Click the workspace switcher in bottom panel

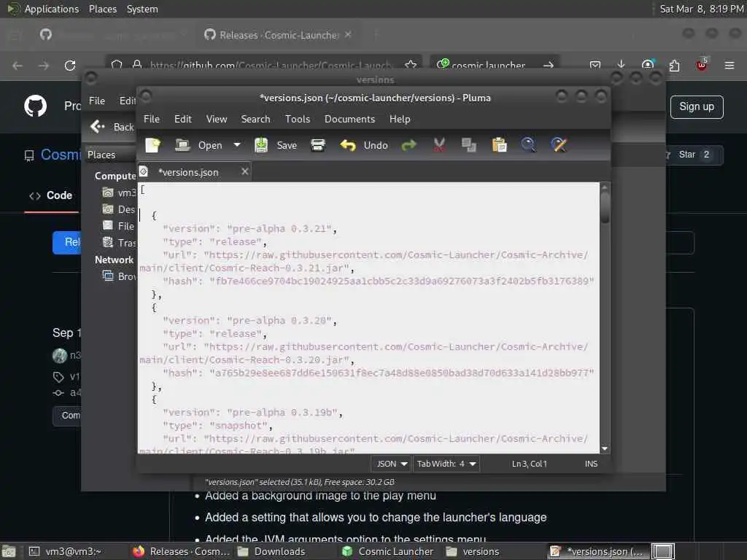tap(662, 551)
